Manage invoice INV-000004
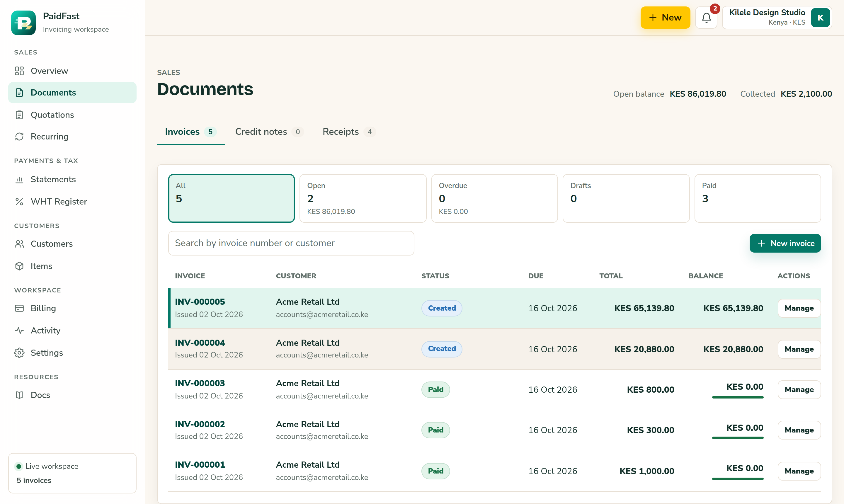 click(799, 349)
